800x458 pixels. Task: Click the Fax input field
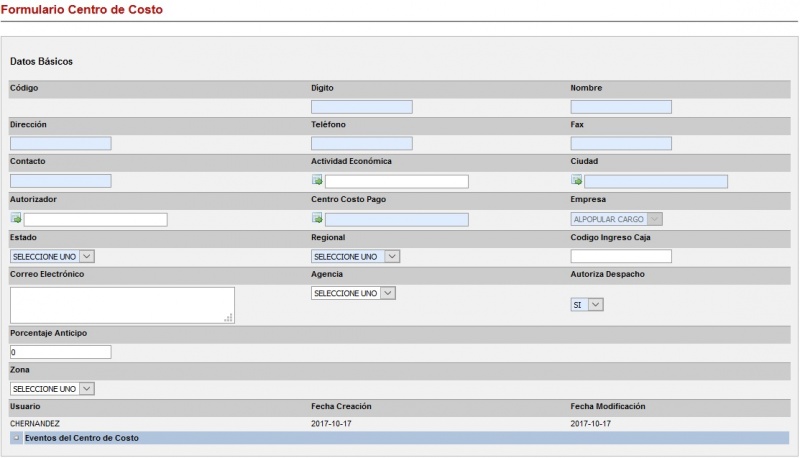621,144
